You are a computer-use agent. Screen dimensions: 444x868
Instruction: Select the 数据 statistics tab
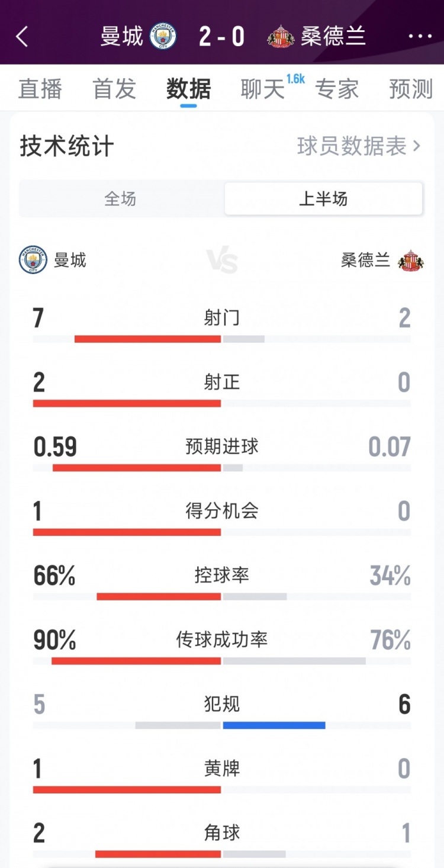pos(189,89)
